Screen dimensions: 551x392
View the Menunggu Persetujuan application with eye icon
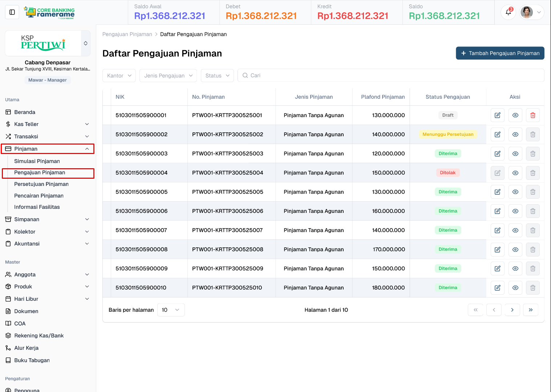pos(515,134)
